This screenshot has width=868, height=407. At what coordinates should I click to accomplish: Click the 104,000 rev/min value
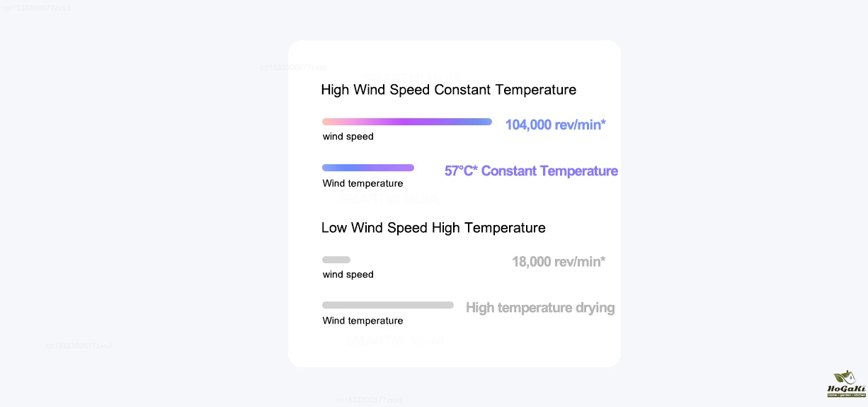pos(556,125)
